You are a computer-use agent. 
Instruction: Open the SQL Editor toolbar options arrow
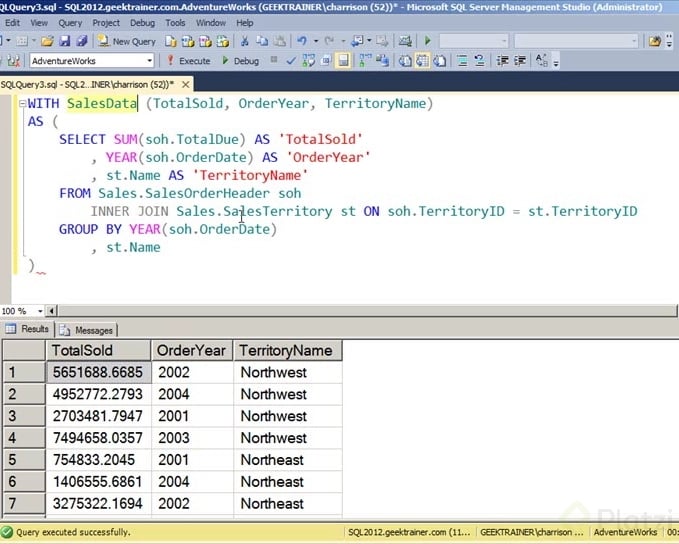click(556, 64)
